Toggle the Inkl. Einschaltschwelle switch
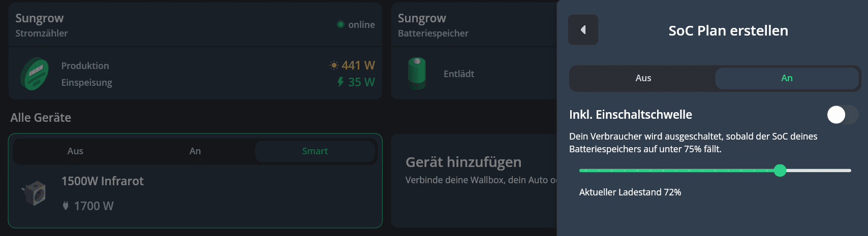Screen dimensions: 868x236 (842, 115)
